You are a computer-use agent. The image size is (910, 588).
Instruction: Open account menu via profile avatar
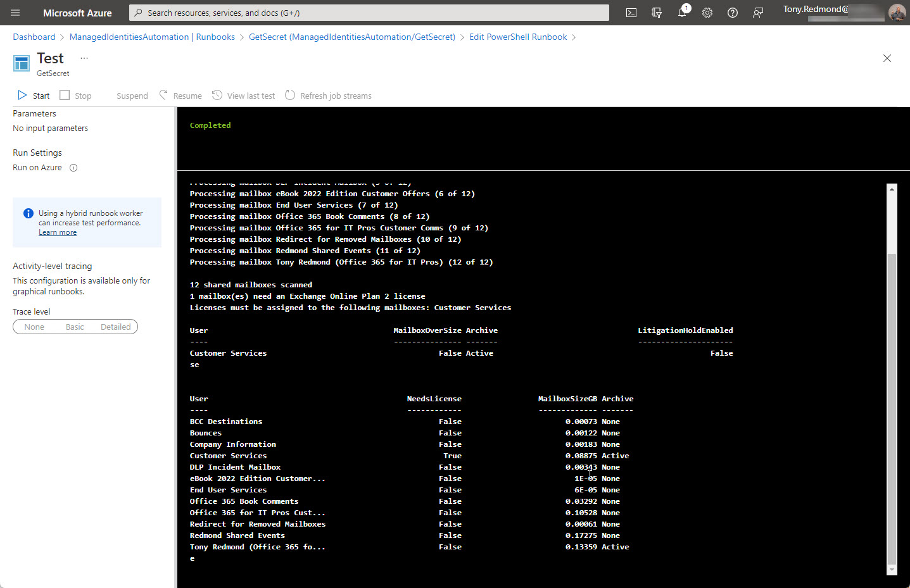pyautogui.click(x=897, y=12)
